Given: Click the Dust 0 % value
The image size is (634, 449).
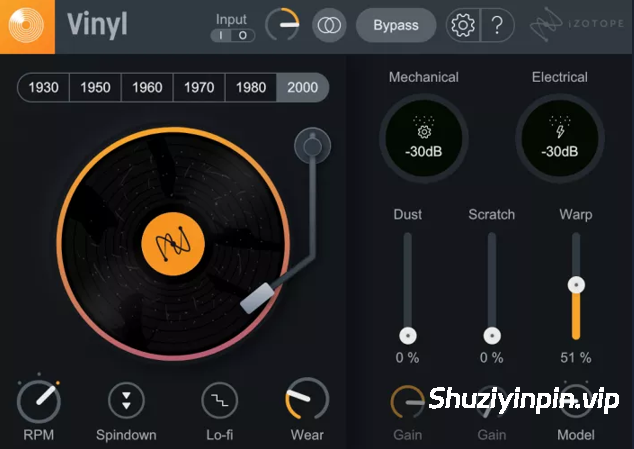Looking at the screenshot, I should [408, 358].
